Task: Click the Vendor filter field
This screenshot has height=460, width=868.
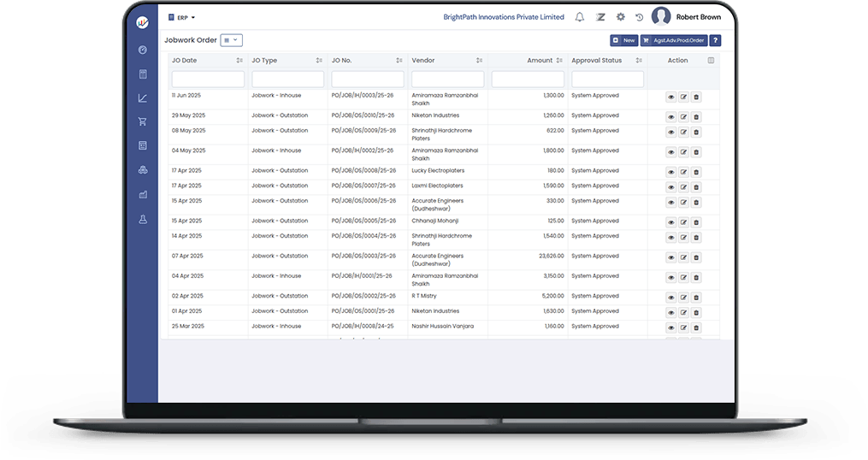Action: click(x=448, y=80)
